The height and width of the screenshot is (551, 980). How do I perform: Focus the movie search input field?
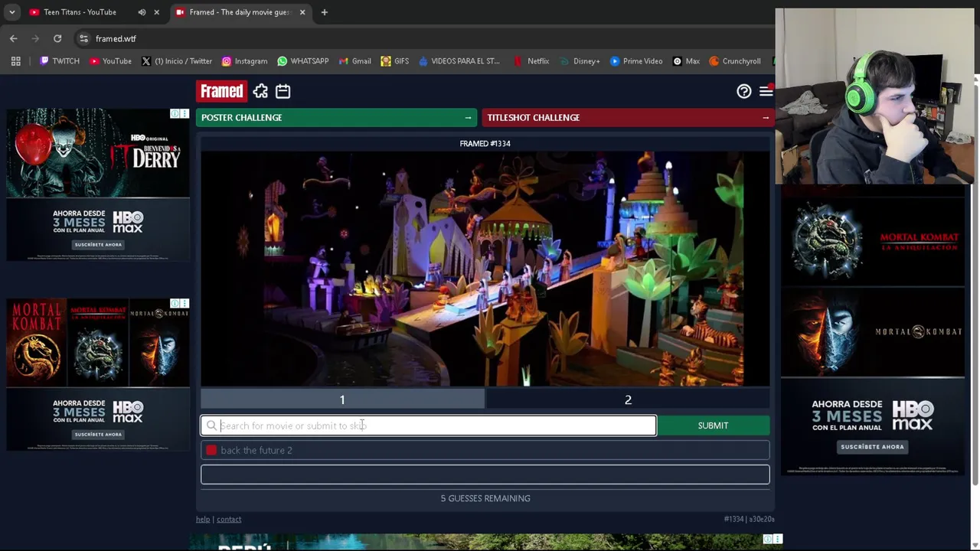click(429, 425)
